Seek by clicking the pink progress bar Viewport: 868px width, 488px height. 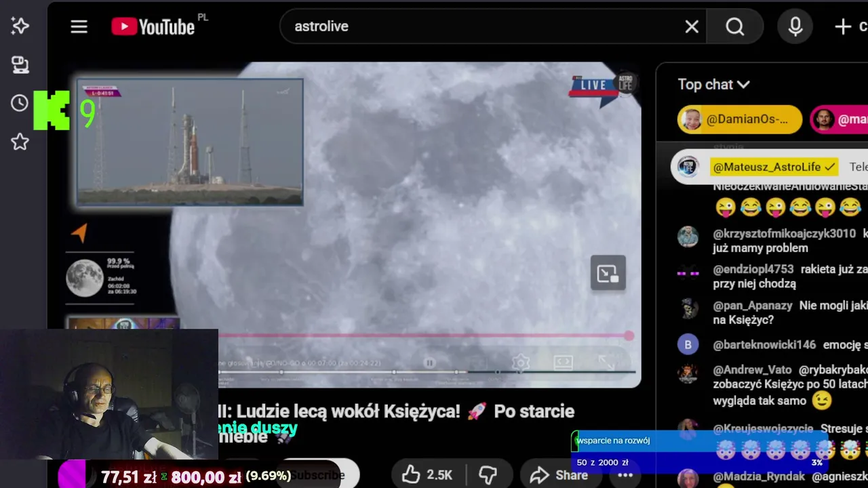pyautogui.click(x=424, y=335)
